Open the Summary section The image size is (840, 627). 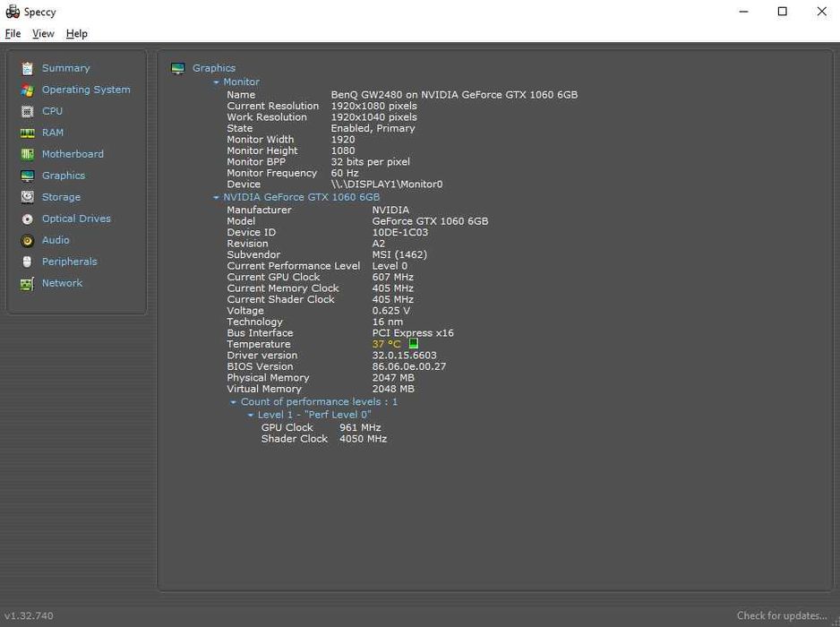(x=66, y=68)
